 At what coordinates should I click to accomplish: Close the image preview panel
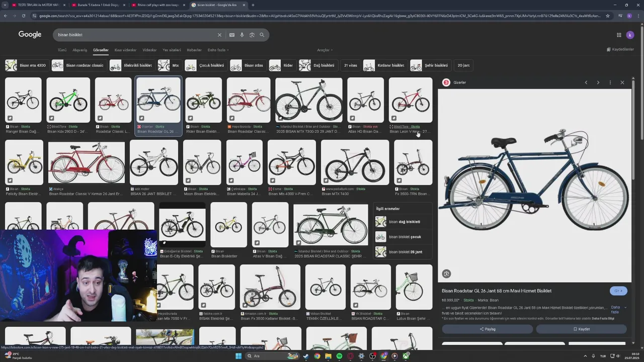pos(622,82)
